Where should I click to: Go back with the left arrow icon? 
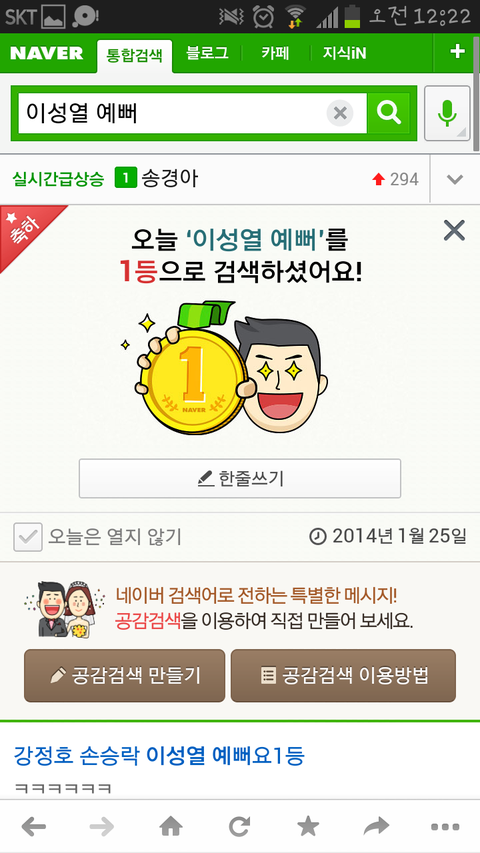pyautogui.click(x=34, y=827)
